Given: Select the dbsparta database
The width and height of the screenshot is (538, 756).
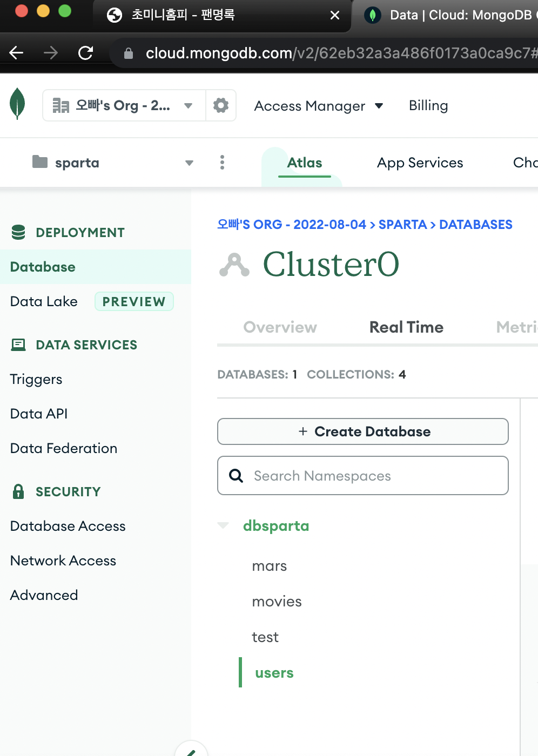Looking at the screenshot, I should [x=276, y=526].
